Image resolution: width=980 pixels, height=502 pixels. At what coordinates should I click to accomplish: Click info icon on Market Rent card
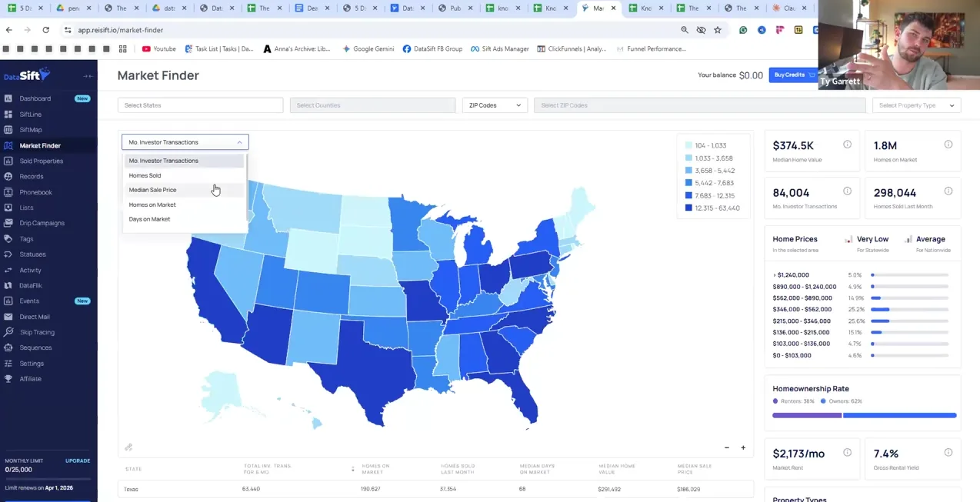pos(847,453)
